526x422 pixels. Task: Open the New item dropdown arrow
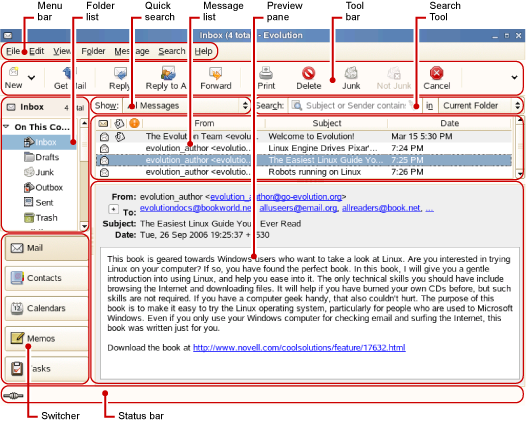32,78
